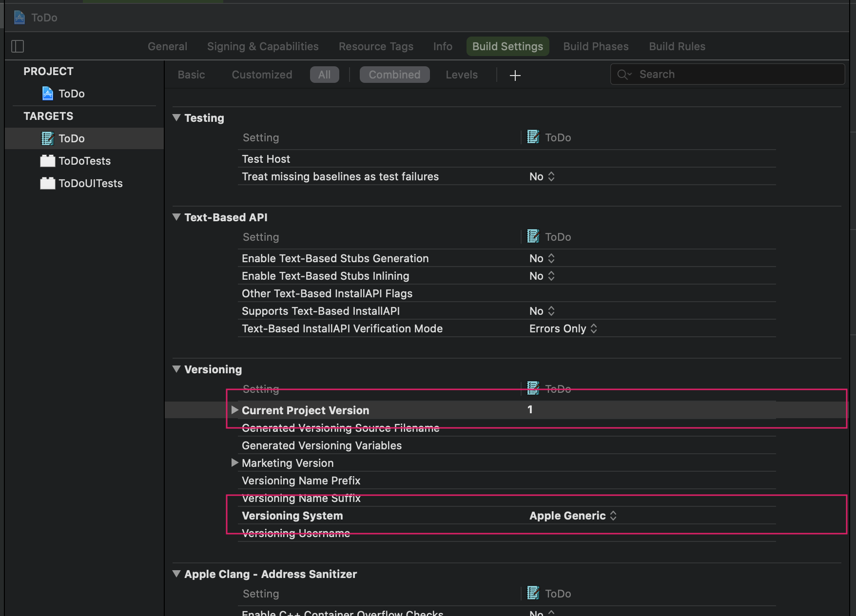Open Text-Based InstallAPI Verification Mode popup
Screen dimensions: 856x616
(x=563, y=328)
